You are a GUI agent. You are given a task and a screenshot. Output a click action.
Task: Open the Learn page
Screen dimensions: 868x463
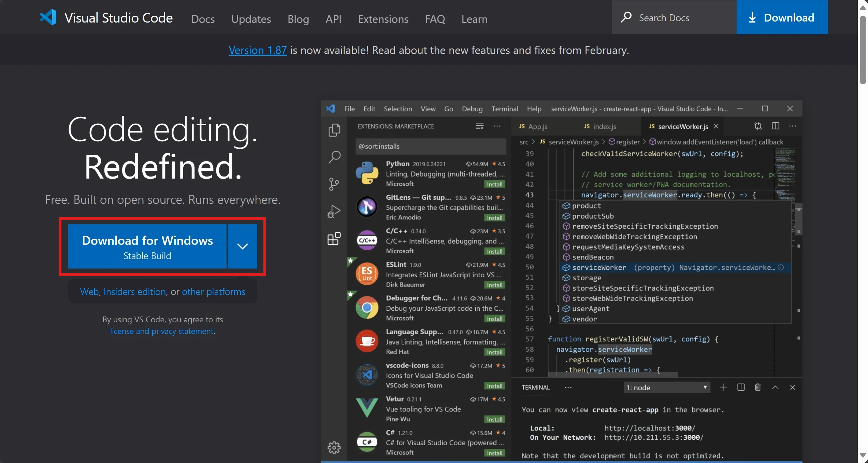point(474,19)
